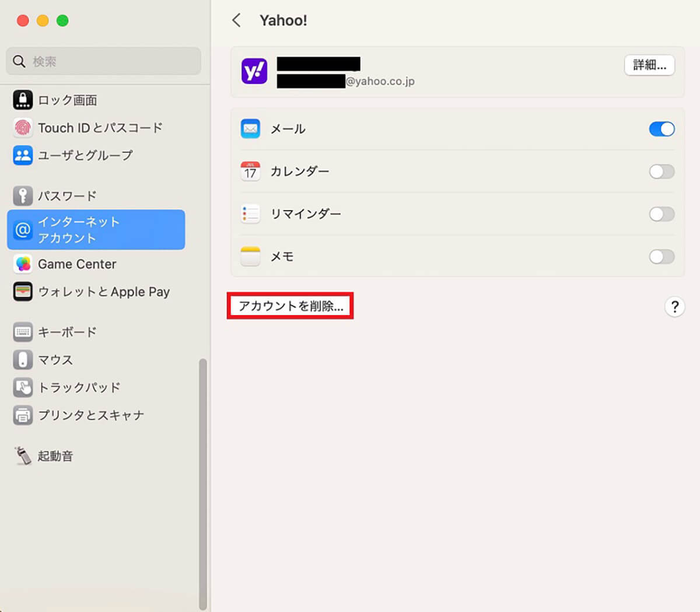Click the Yahoo! purple account logo
The height and width of the screenshot is (612, 700).
point(254,71)
